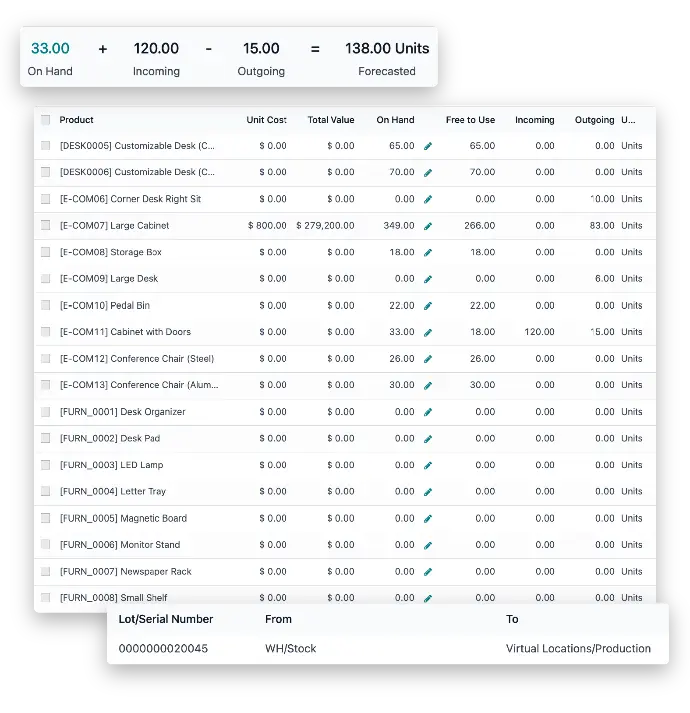Viewport: 690px width, 713px height.
Task: Click pencil icon for Monitor Stand
Action: 428,545
